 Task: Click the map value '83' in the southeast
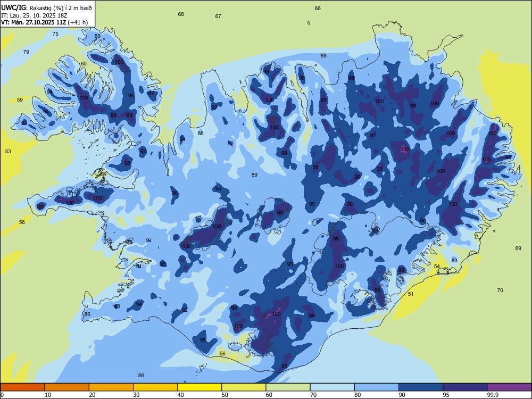[454, 260]
